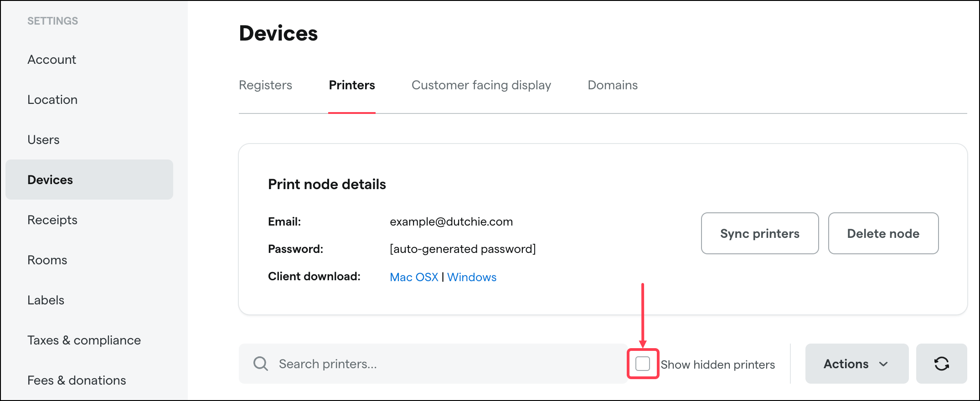980x401 pixels.
Task: Go to Location settings
Action: pyautogui.click(x=52, y=99)
